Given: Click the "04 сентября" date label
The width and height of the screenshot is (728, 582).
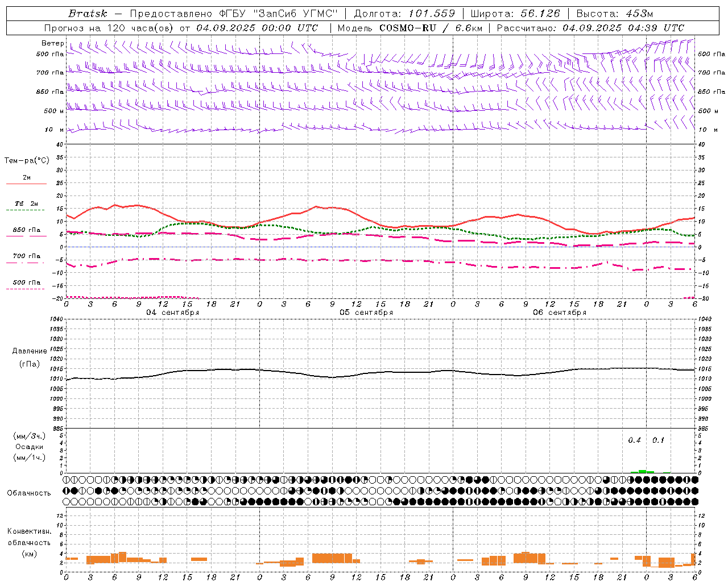Looking at the screenshot, I should [173, 313].
